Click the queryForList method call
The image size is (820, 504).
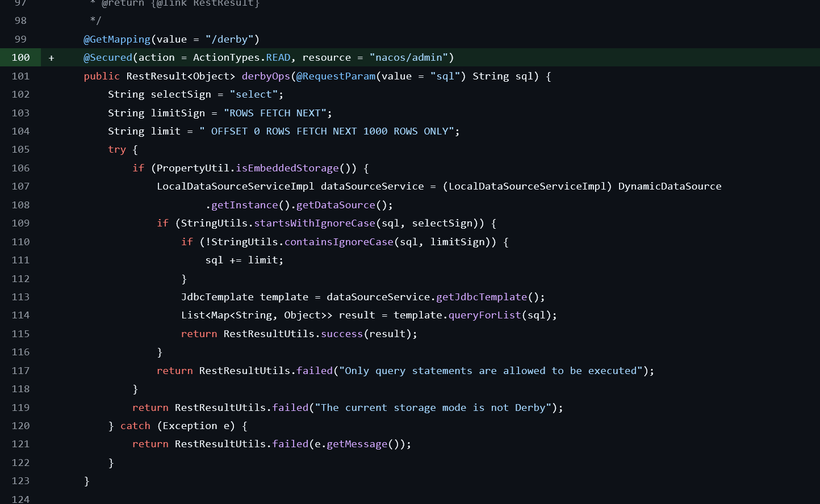tap(484, 315)
